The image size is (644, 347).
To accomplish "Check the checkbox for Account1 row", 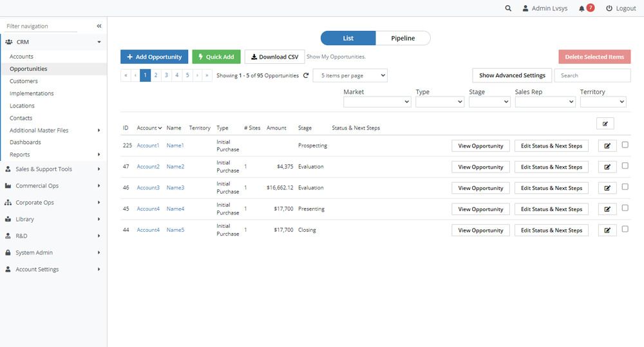I will pos(625,145).
